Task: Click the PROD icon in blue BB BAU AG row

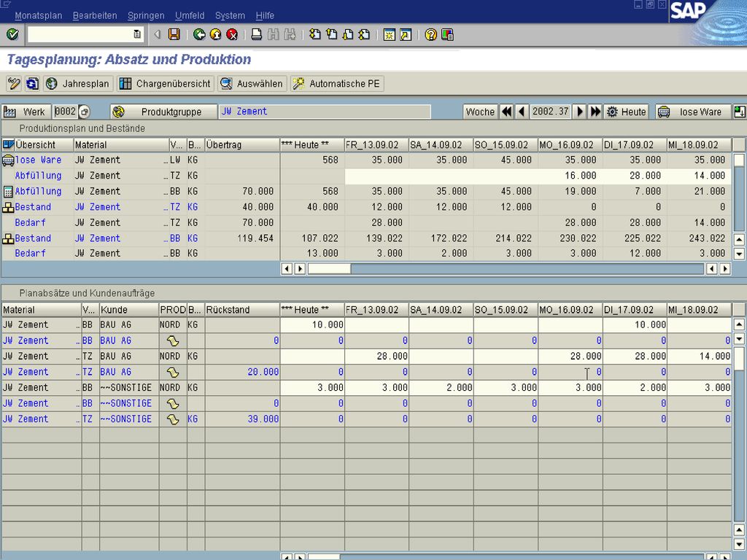Action: click(172, 341)
